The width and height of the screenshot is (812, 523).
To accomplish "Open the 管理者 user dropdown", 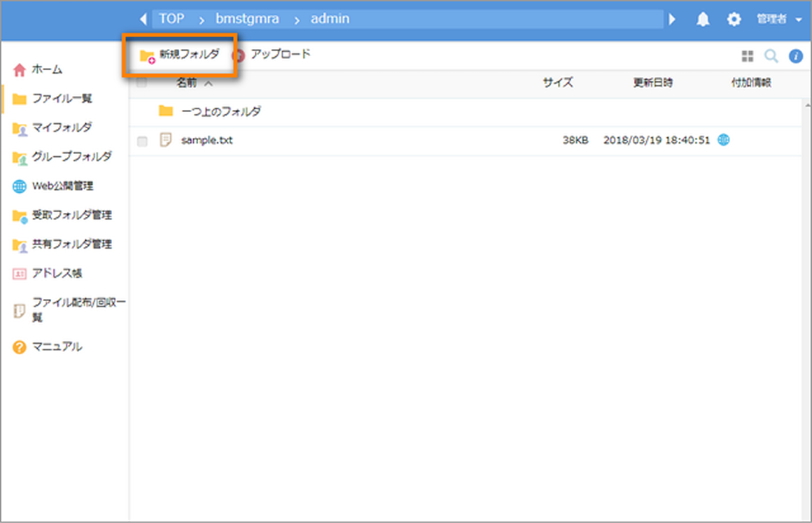I will [x=778, y=20].
